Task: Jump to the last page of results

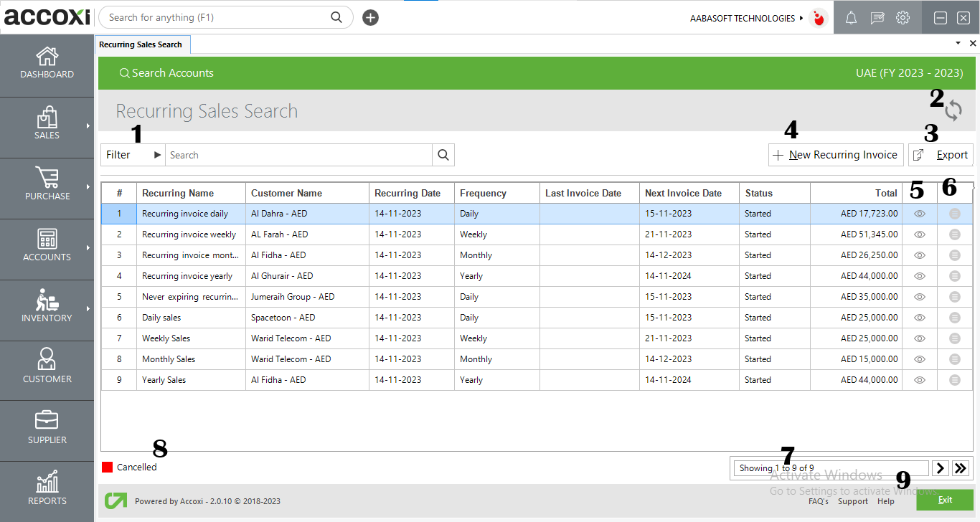Action: (x=961, y=468)
